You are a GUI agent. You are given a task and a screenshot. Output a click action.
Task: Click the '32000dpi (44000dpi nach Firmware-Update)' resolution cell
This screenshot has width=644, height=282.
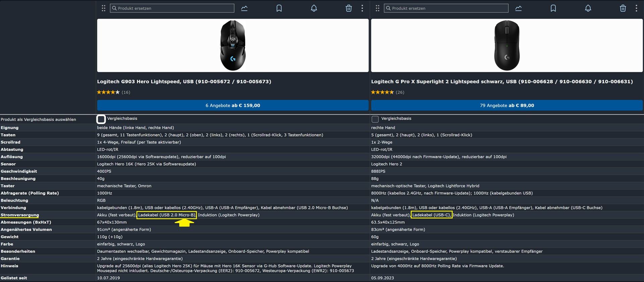(x=439, y=157)
